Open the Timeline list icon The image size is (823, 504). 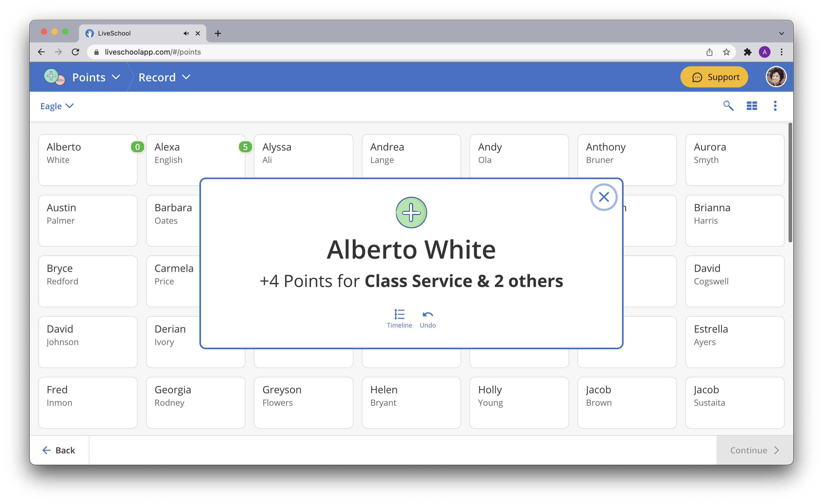(399, 315)
